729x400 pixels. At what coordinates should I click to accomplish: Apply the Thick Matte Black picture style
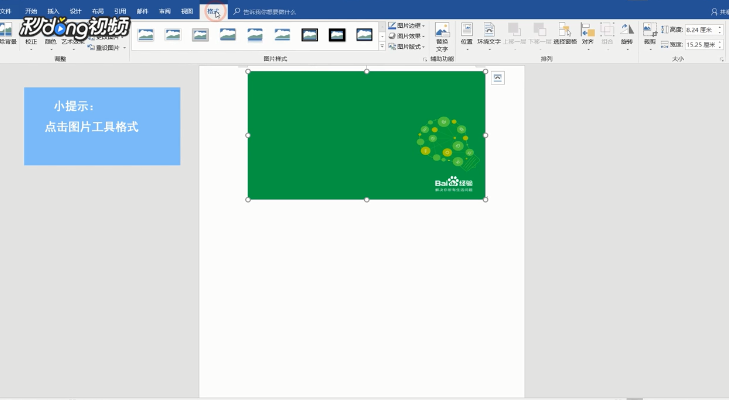[337, 34]
